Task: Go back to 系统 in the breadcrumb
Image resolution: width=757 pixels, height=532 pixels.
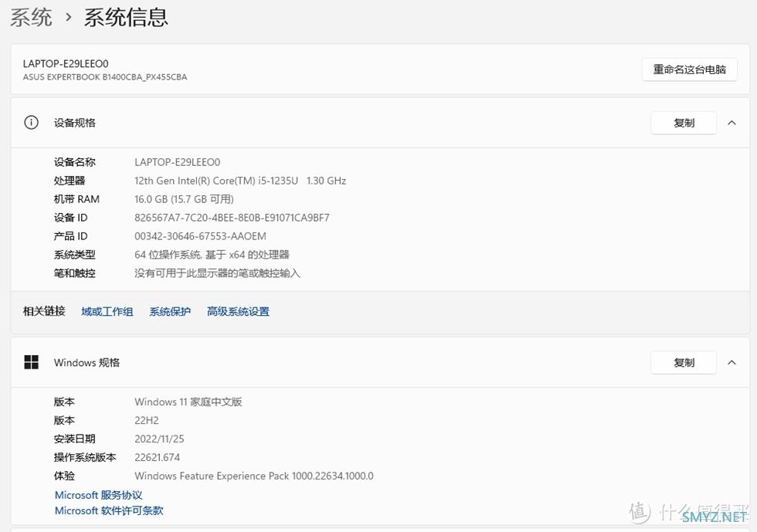Action: pos(31,18)
